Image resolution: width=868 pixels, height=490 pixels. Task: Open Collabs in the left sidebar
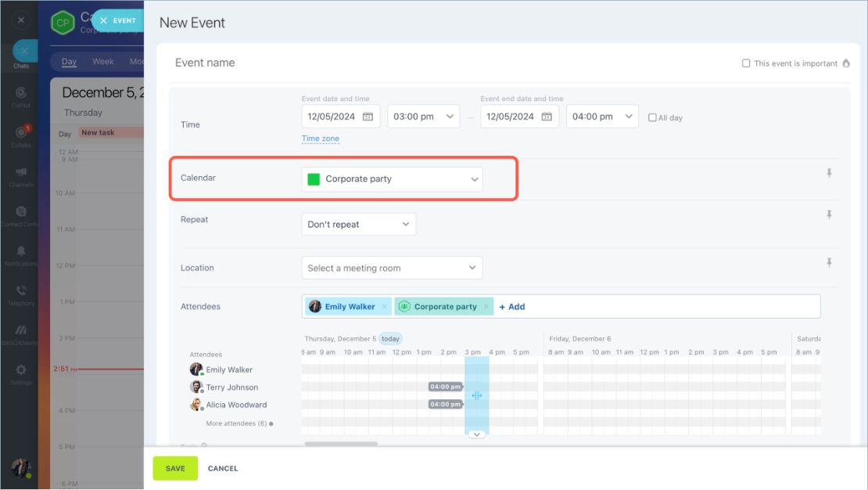tap(21, 135)
